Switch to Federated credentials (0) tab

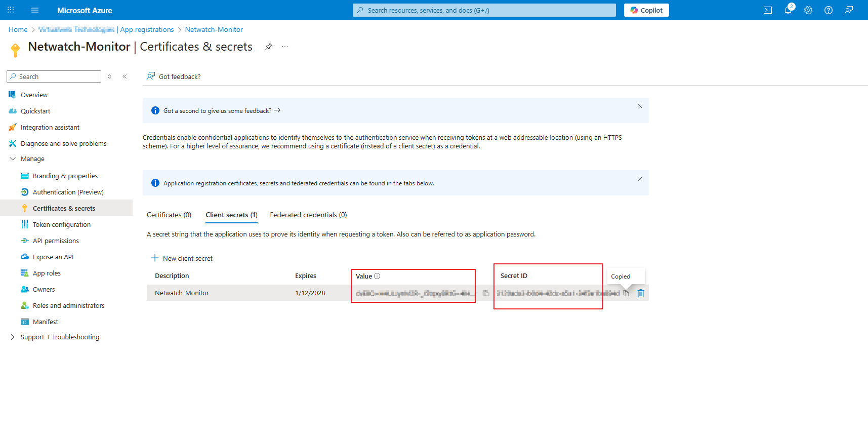pyautogui.click(x=308, y=215)
